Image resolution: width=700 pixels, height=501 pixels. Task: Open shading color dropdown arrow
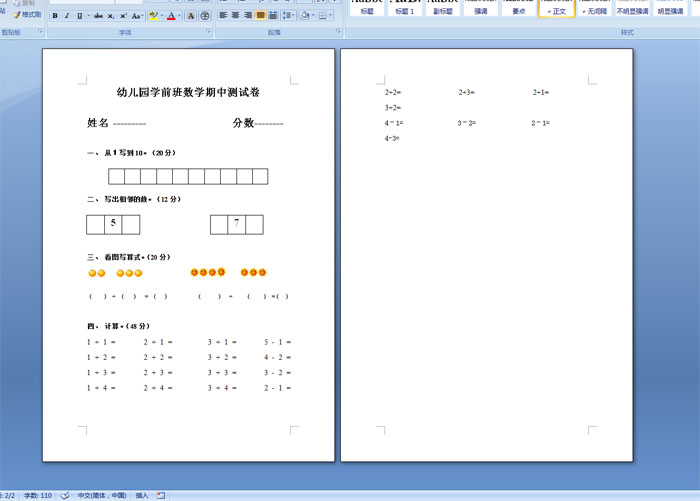pos(313,15)
